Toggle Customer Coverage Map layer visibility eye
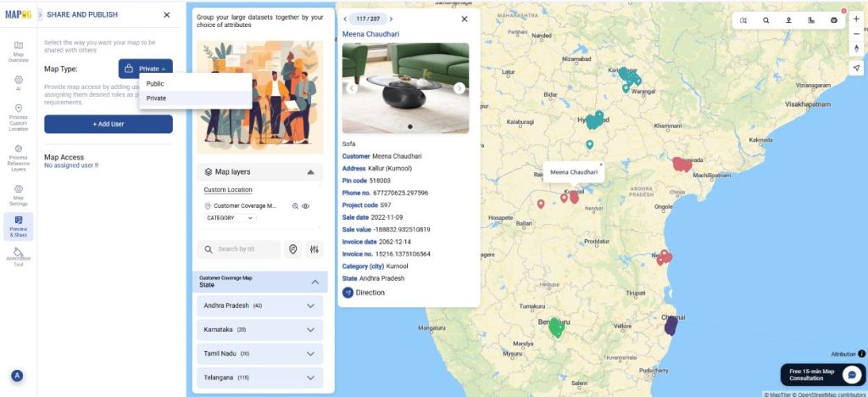Screen dimensions: 868x397 pos(305,206)
